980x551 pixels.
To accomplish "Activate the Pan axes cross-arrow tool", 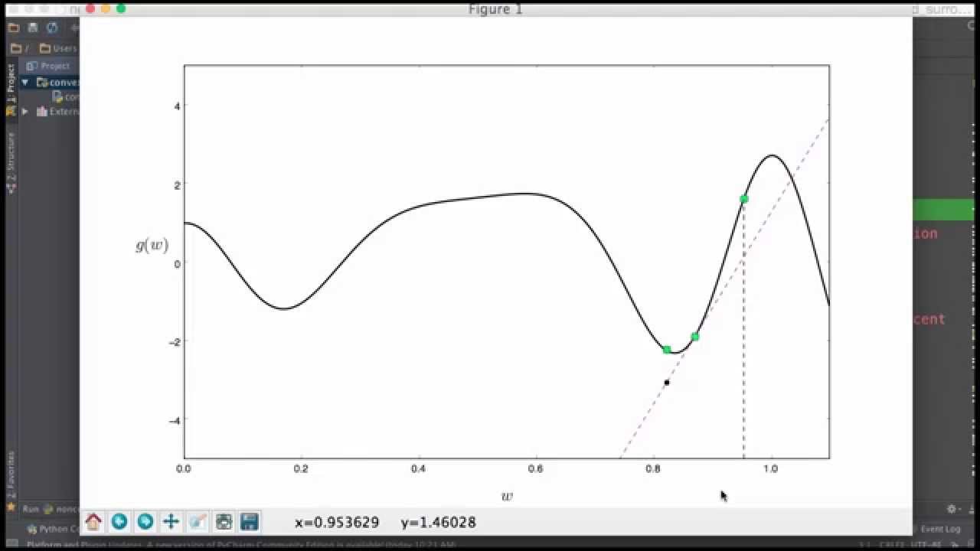I will point(171,522).
